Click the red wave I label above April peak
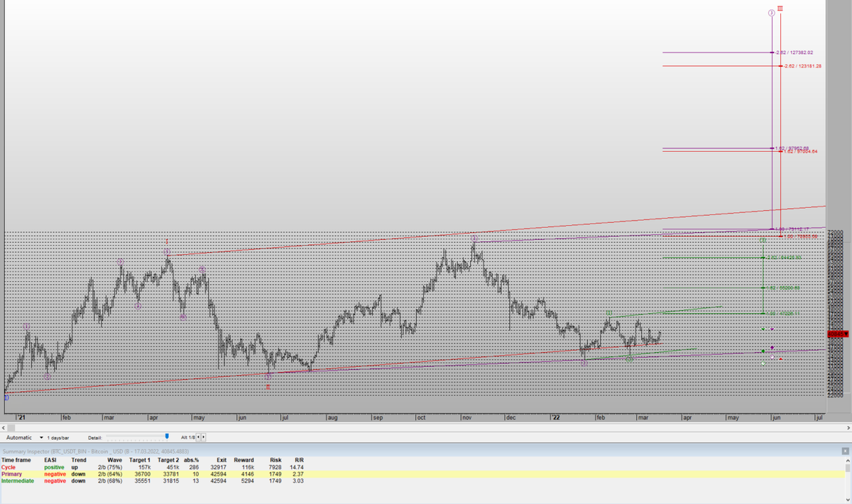Screen dimensions: 852x504 point(166,241)
